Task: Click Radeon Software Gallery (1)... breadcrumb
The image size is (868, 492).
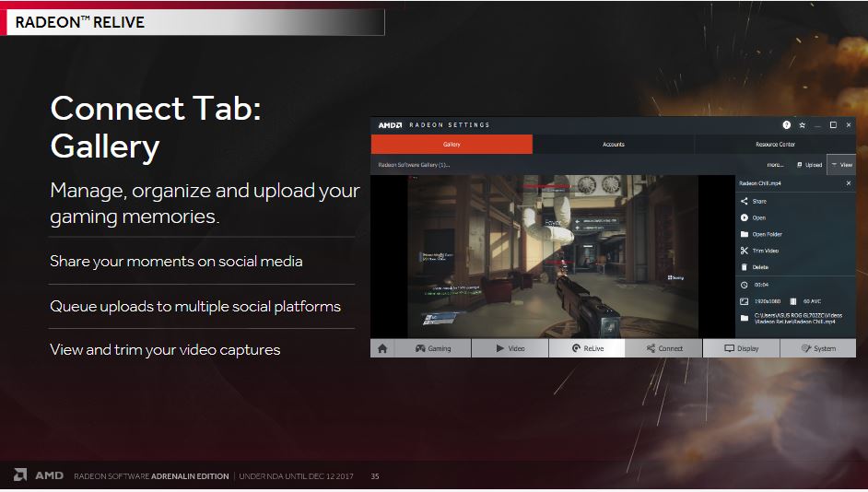Action: click(414, 165)
